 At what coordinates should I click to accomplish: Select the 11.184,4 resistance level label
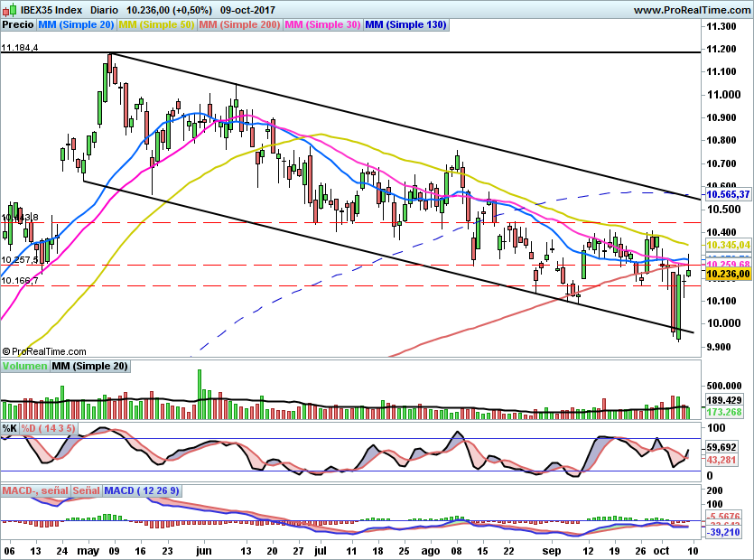[20, 47]
